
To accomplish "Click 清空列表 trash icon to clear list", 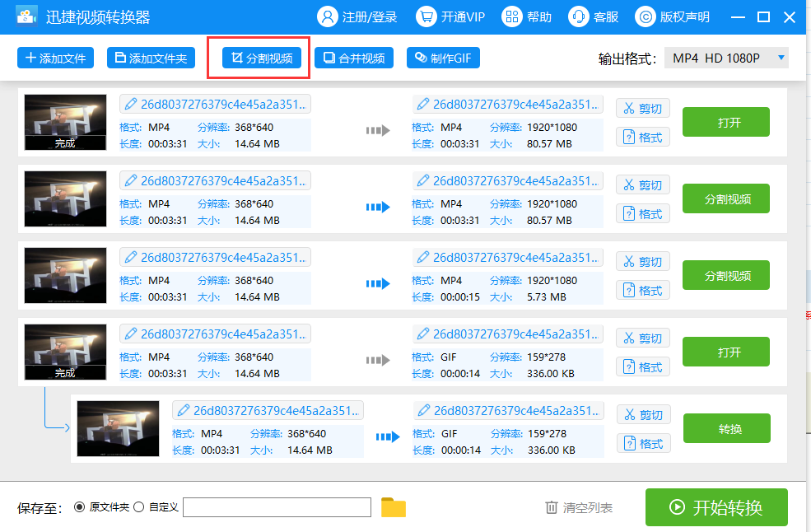I will pos(552,507).
